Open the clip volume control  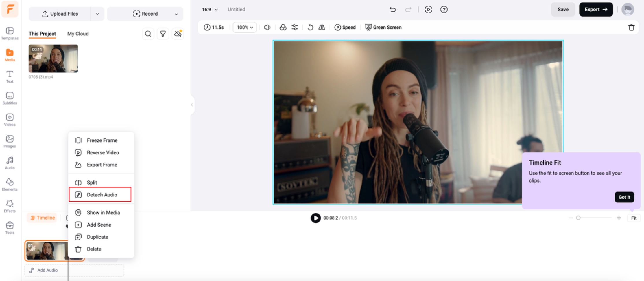267,27
